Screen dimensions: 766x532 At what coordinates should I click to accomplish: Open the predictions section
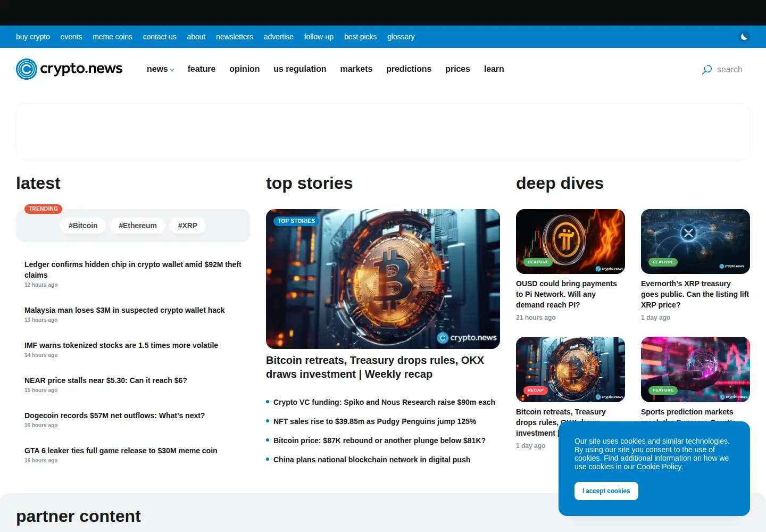tap(409, 69)
